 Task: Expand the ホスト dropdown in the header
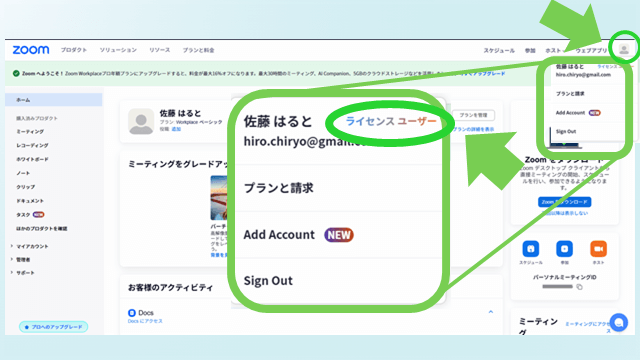(556, 51)
